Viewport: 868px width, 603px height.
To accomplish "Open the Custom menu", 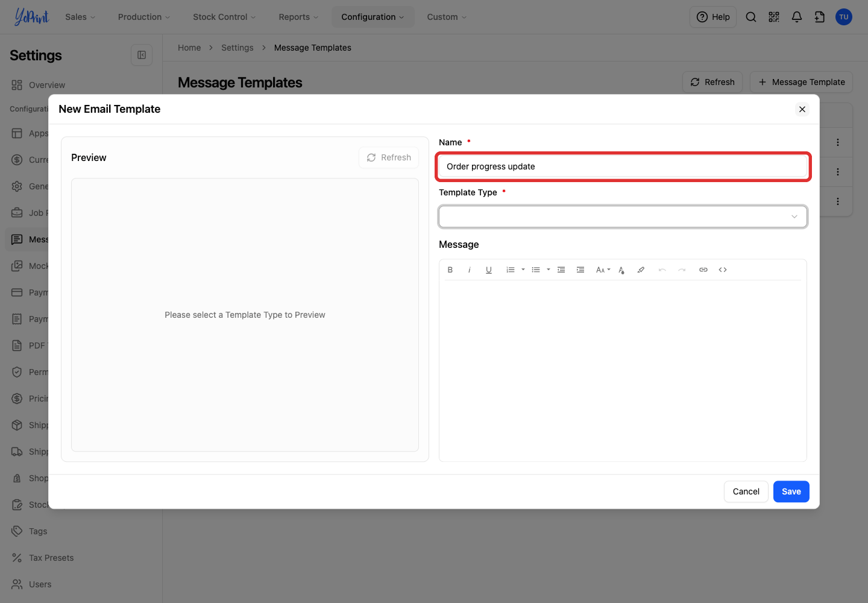I will coord(447,17).
